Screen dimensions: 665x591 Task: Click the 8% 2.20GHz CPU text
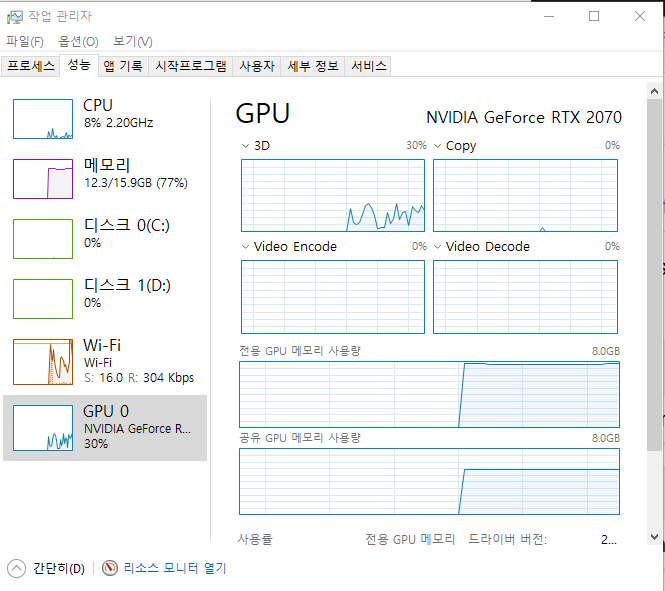(118, 123)
